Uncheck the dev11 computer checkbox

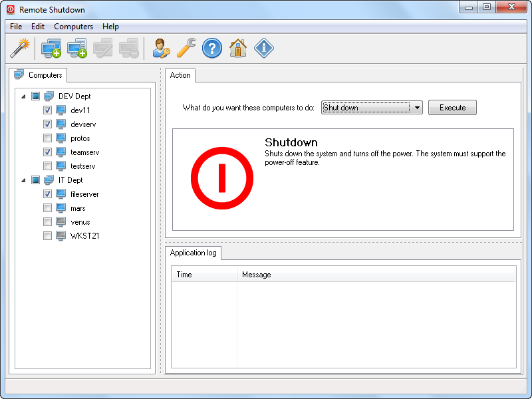tap(47, 110)
